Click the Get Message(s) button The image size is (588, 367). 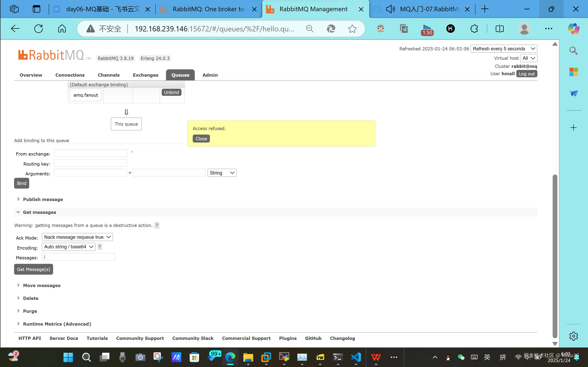33,269
